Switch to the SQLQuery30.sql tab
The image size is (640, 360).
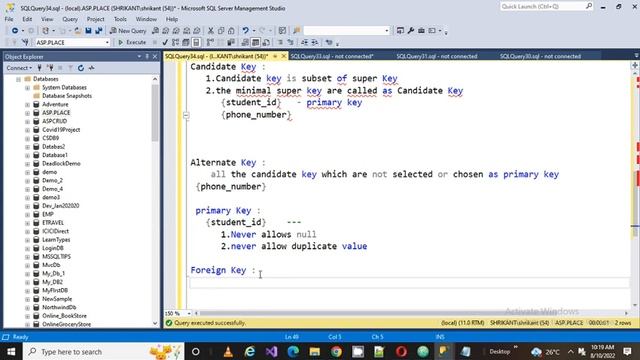pyautogui.click(x=540, y=56)
